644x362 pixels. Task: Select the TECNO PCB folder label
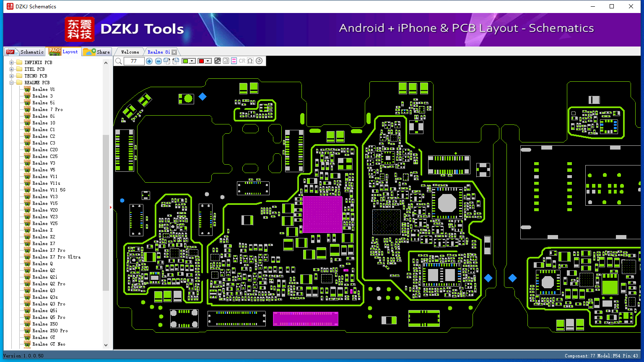36,76
